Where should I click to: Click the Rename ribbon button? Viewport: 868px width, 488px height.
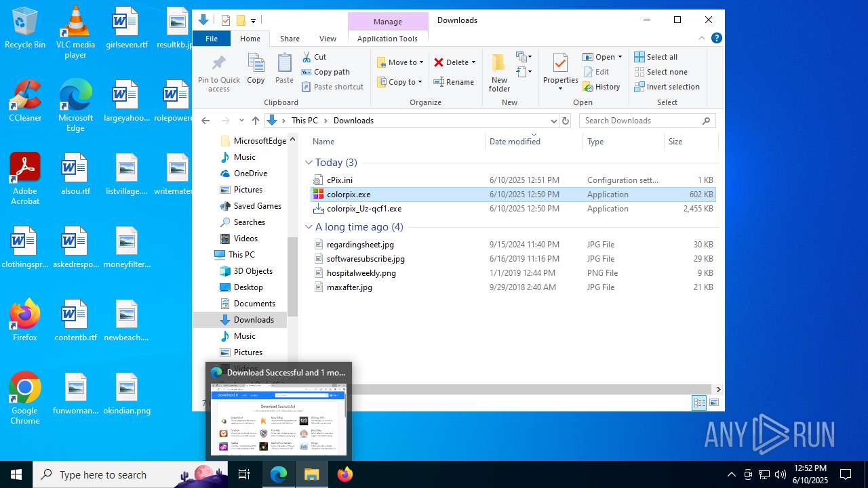point(454,82)
